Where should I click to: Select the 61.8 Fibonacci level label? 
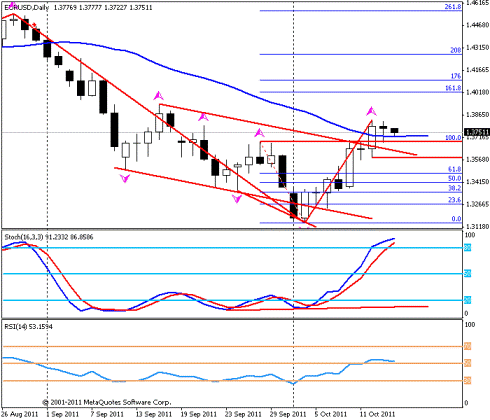(454, 169)
